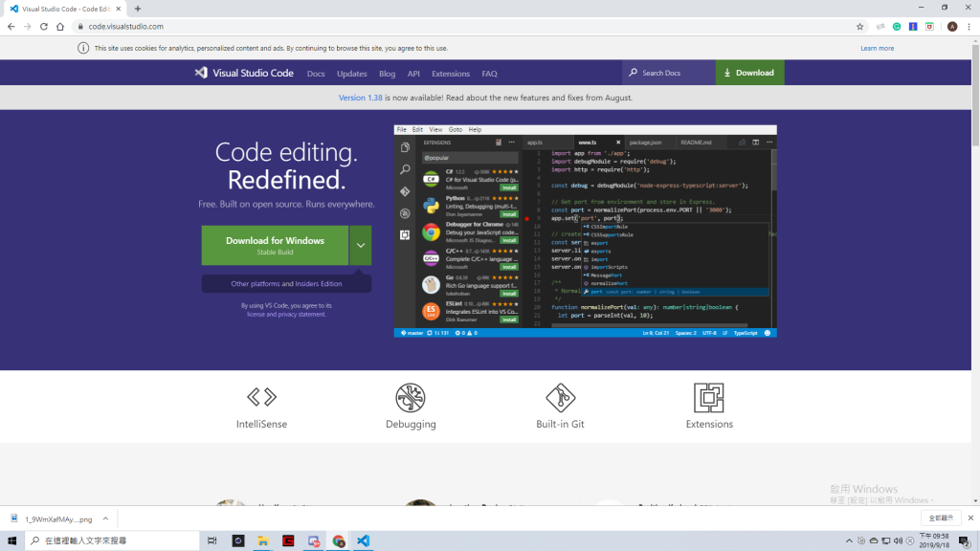Click the Extensions label below the blocks icon
Image resolution: width=980 pixels, height=551 pixels.
point(709,424)
